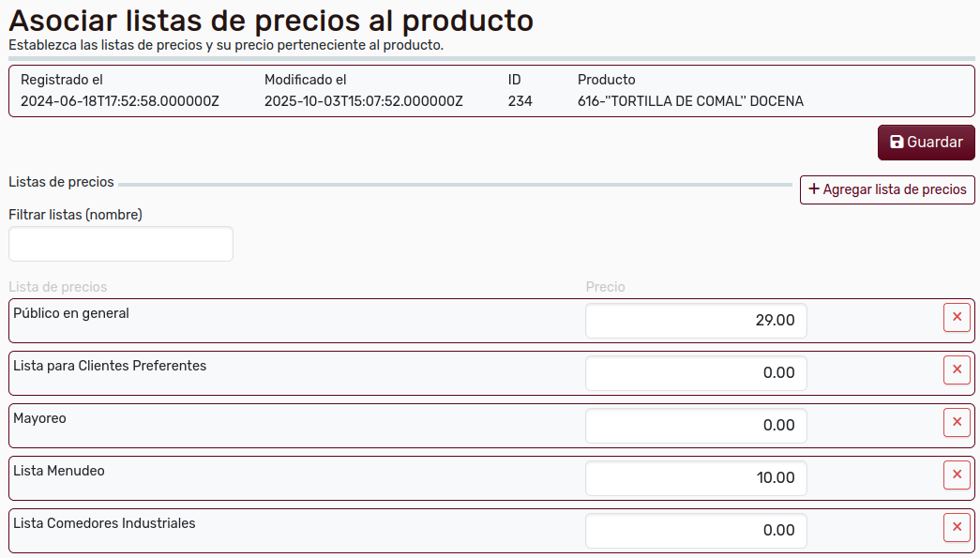Viewport: 980px width, 558px height.
Task: Click the save disk icon on Guardar
Action: coord(897,142)
